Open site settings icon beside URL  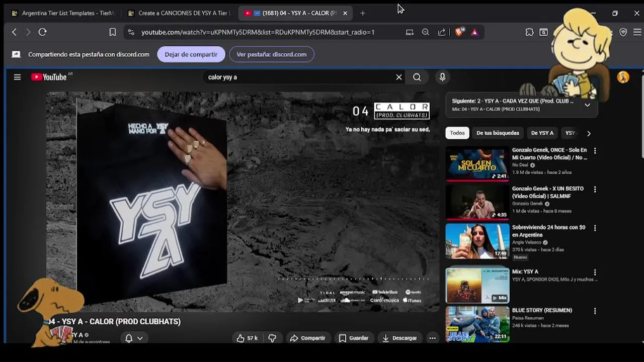[x=131, y=32]
